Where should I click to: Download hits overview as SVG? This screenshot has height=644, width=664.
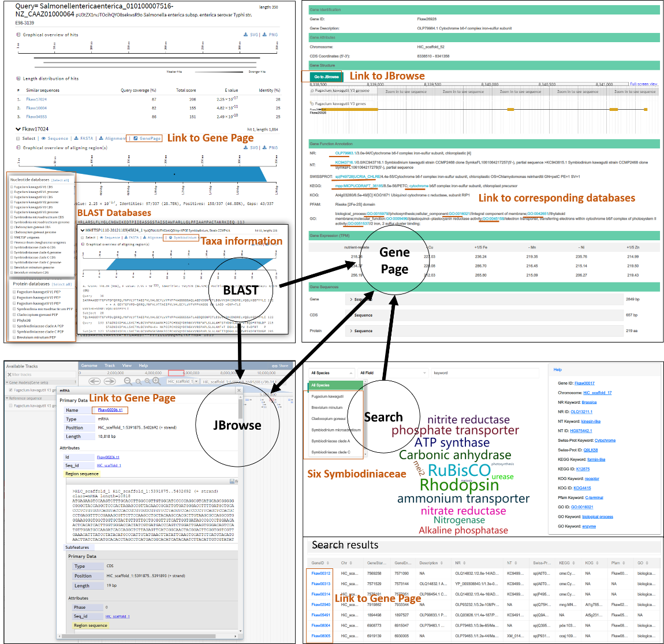pos(252,35)
